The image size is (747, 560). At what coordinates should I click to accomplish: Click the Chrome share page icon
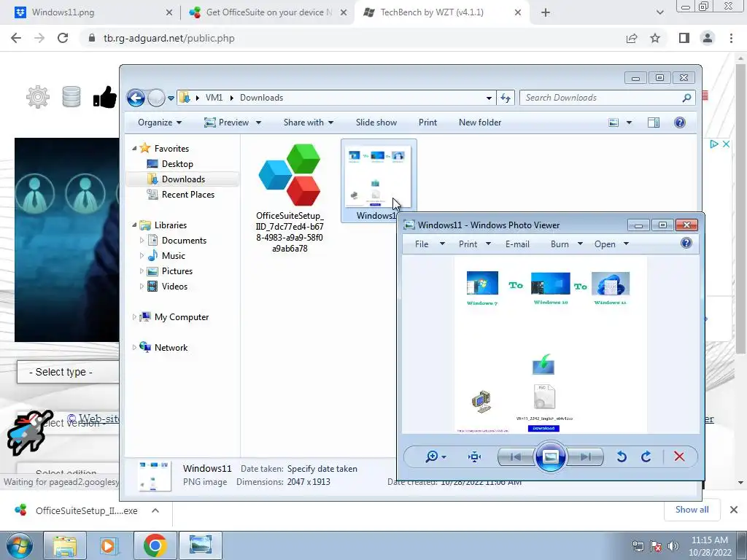point(632,38)
